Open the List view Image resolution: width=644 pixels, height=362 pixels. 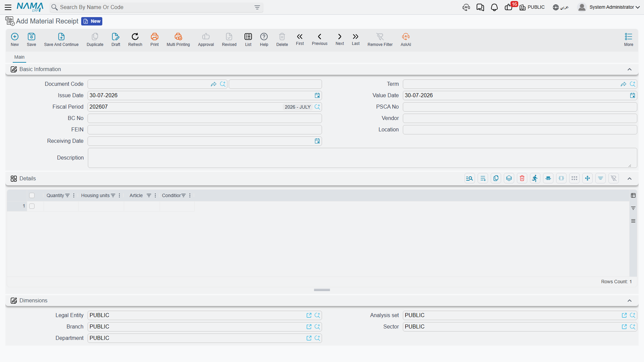pyautogui.click(x=248, y=40)
